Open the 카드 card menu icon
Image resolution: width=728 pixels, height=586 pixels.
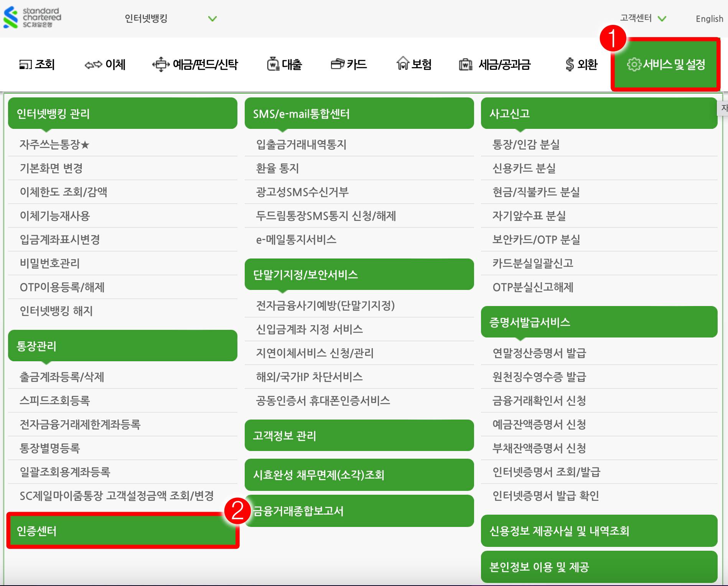(x=337, y=64)
